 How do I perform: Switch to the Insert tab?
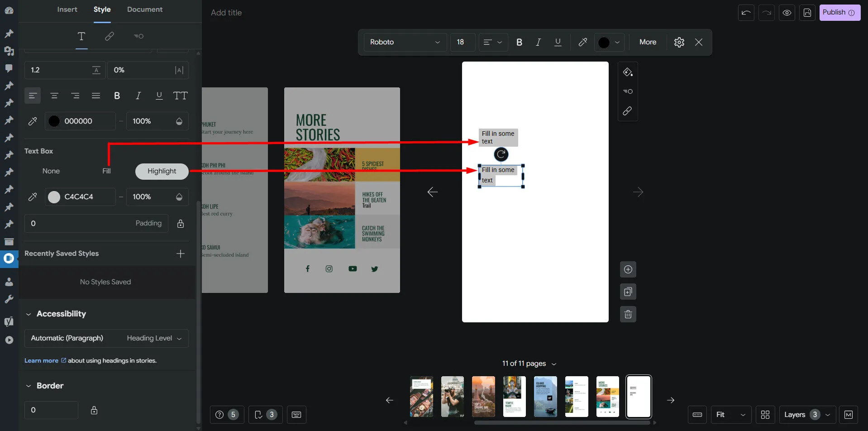coord(67,10)
